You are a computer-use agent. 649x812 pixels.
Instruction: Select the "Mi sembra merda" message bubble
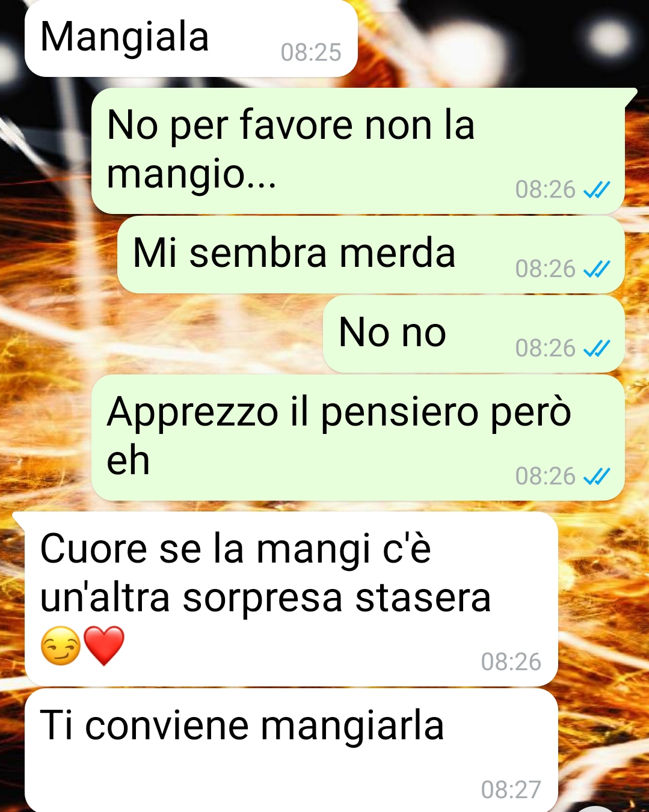tap(371, 255)
